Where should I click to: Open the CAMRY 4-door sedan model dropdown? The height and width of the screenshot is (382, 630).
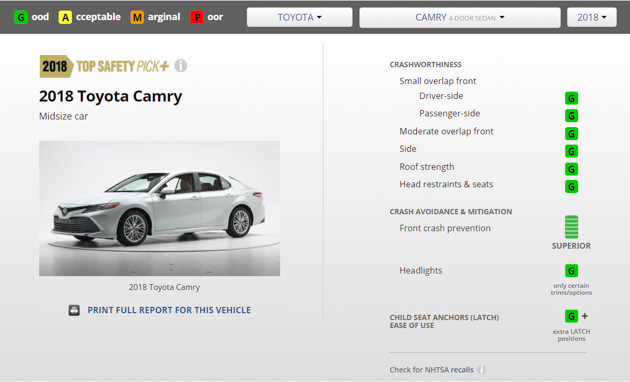[x=460, y=17]
